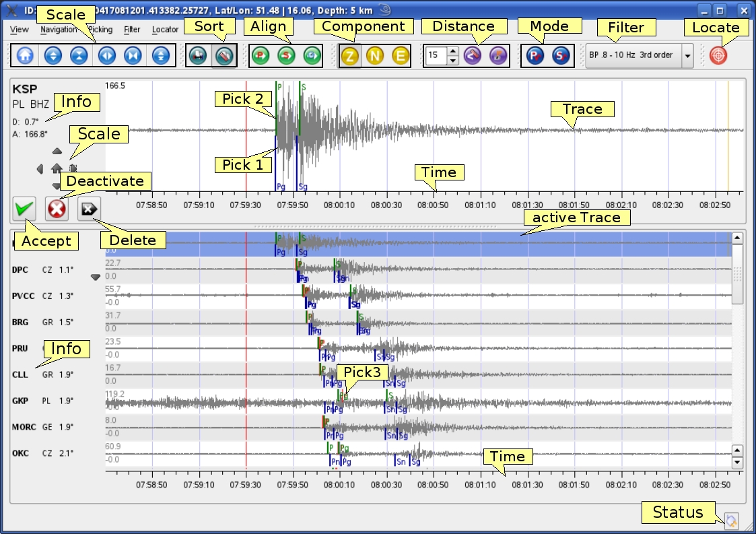Align traces on green S arrival icon
This screenshot has width=756, height=534.
[x=286, y=55]
